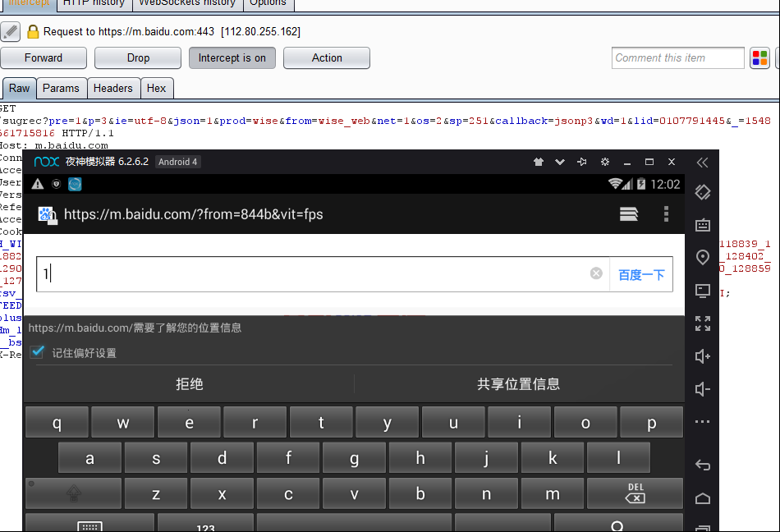The image size is (780, 532).
Task: Click the Nox rotate screen icon
Action: click(702, 192)
